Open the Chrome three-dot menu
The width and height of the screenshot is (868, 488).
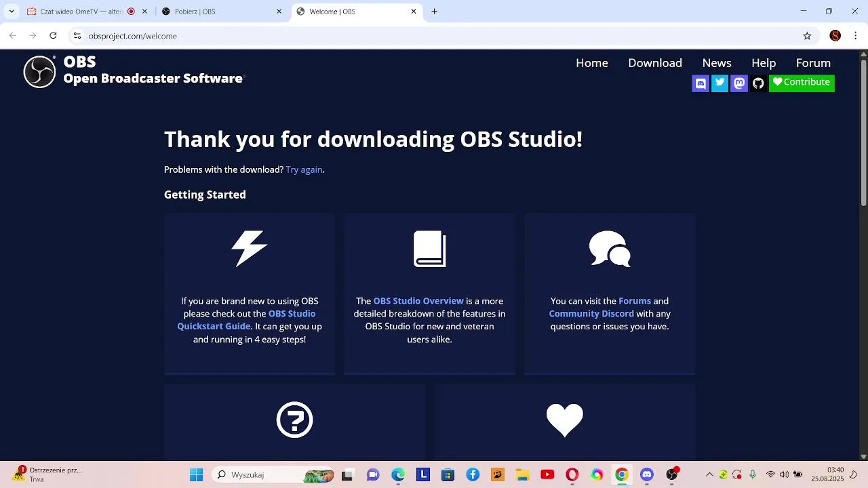(x=856, y=36)
